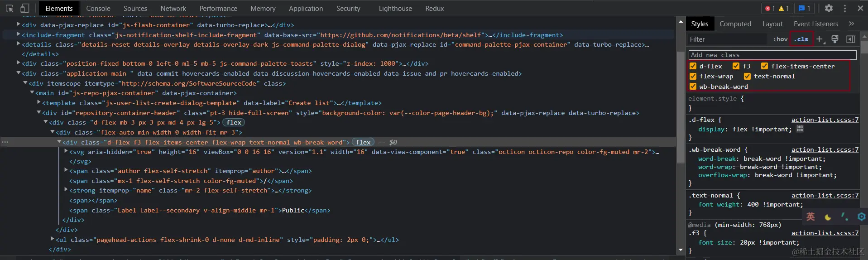Open DevTools settings gear

[829, 8]
